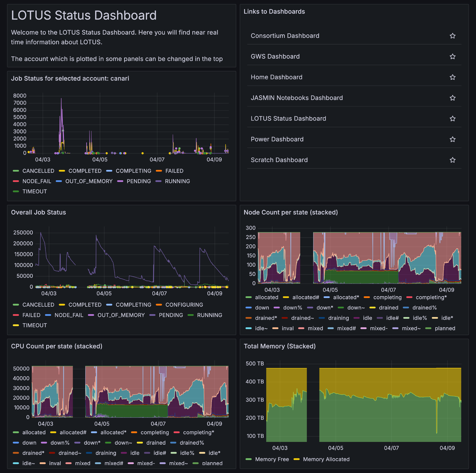The height and width of the screenshot is (473, 476).
Task: Star the GWS Dashboard link
Action: pos(452,57)
